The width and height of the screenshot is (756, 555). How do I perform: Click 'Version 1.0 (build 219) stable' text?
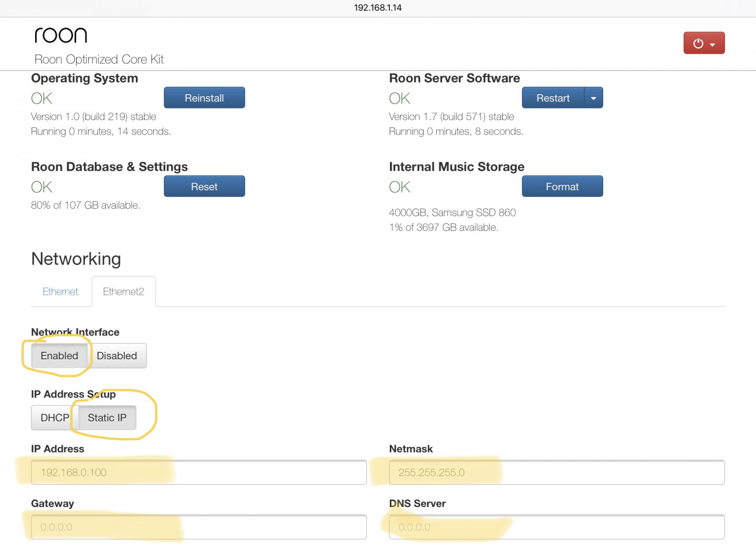point(94,117)
